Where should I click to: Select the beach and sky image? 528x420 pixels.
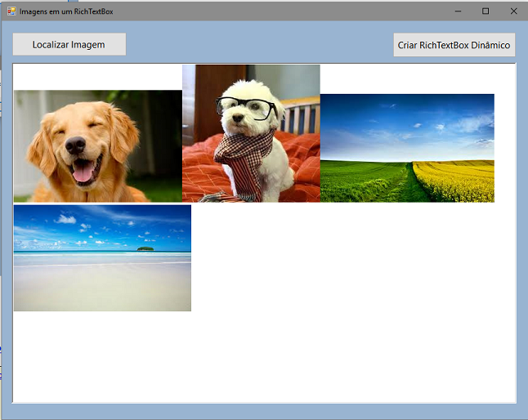point(102,258)
